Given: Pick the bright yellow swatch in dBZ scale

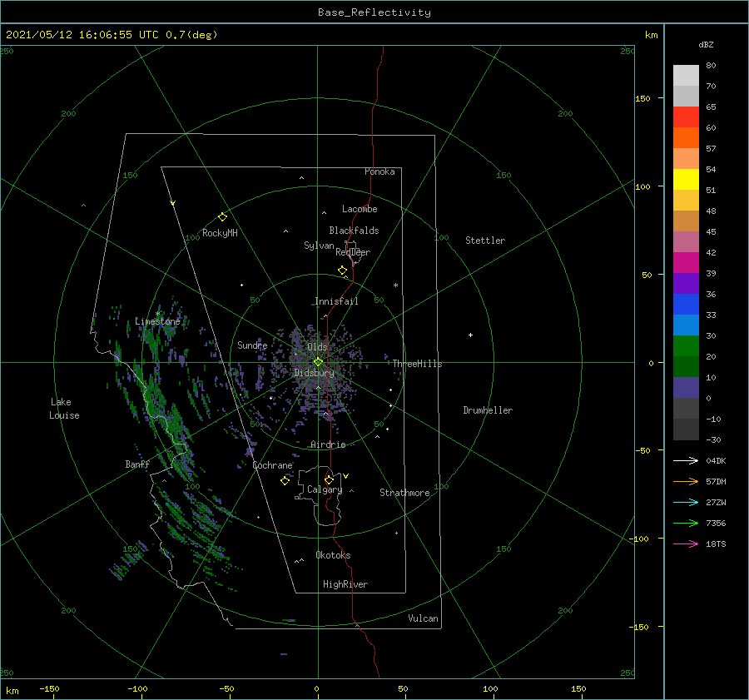Looking at the screenshot, I should point(686,179).
